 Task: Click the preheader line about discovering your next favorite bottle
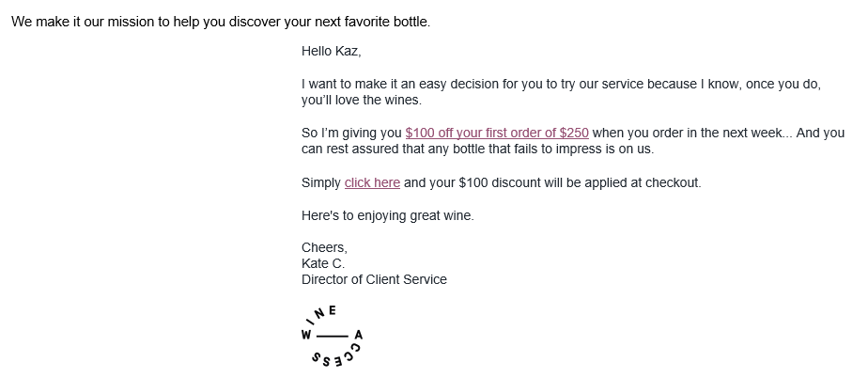(221, 23)
